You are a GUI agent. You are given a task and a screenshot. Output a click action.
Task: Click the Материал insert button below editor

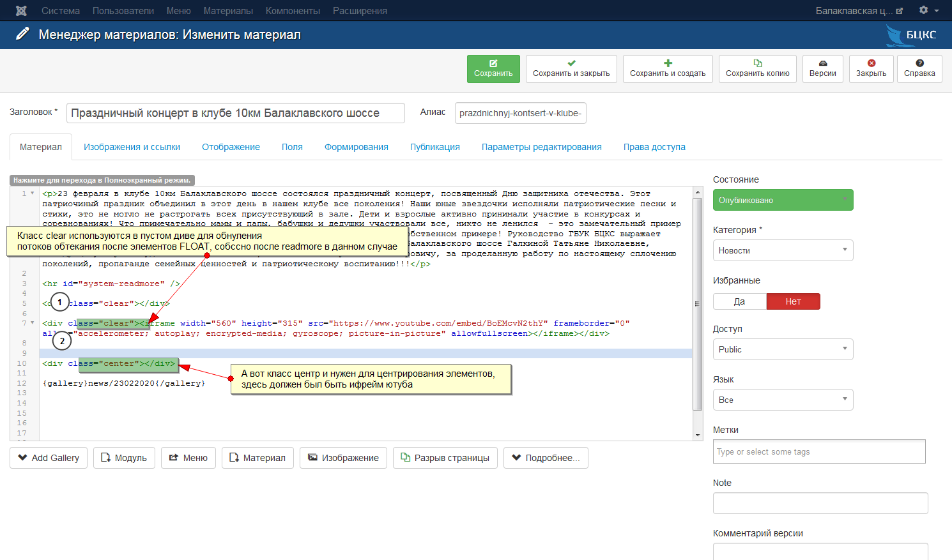(x=257, y=458)
